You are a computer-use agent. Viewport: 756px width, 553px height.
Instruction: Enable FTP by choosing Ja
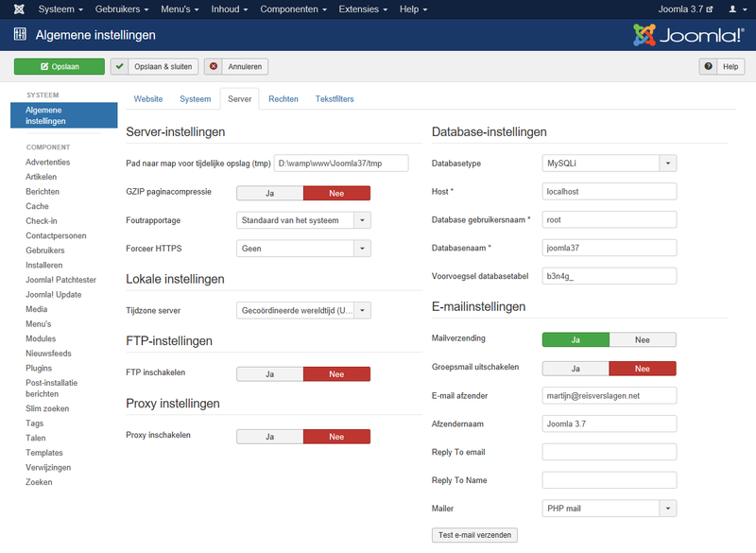[270, 374]
